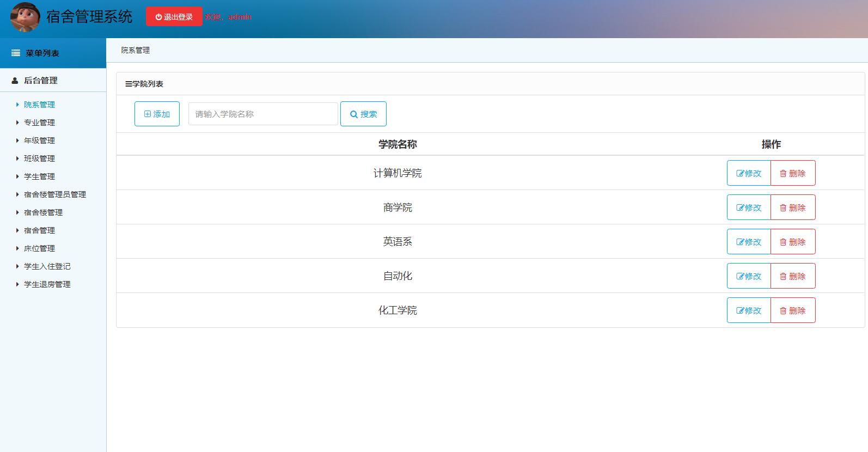Image resolution: width=868 pixels, height=452 pixels.
Task: Click the 英语系 table cell
Action: click(x=398, y=242)
